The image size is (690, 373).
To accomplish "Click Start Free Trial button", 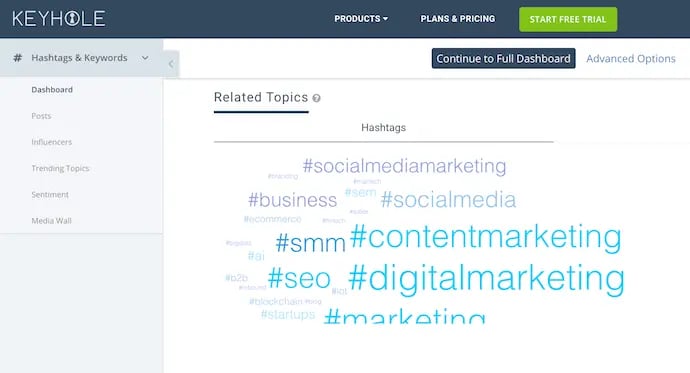I will [568, 19].
